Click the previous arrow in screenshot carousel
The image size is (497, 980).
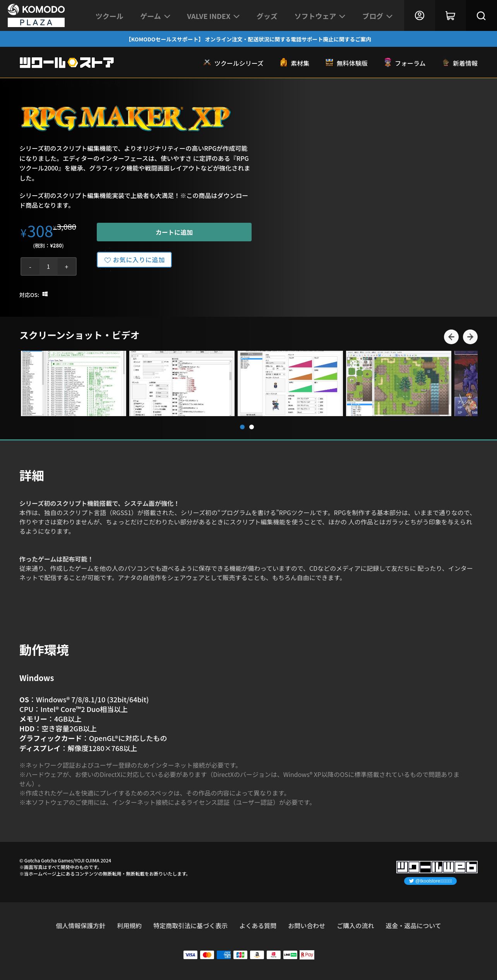pyautogui.click(x=451, y=337)
